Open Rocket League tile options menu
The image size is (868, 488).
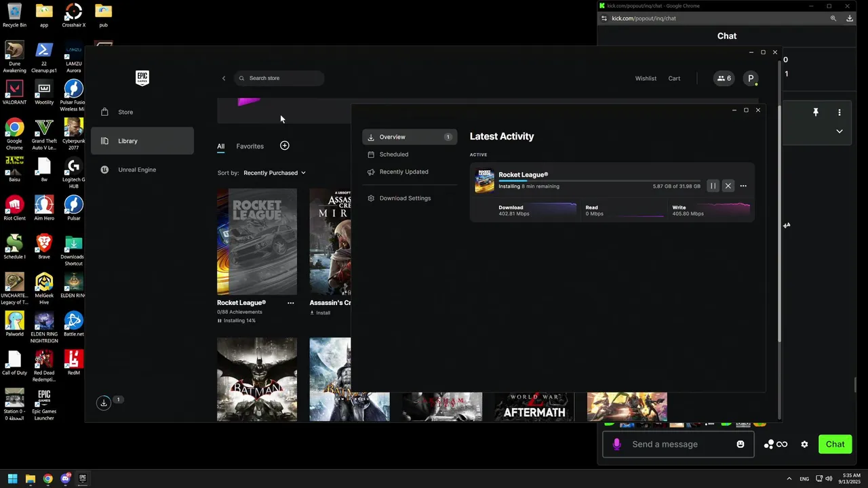point(291,303)
